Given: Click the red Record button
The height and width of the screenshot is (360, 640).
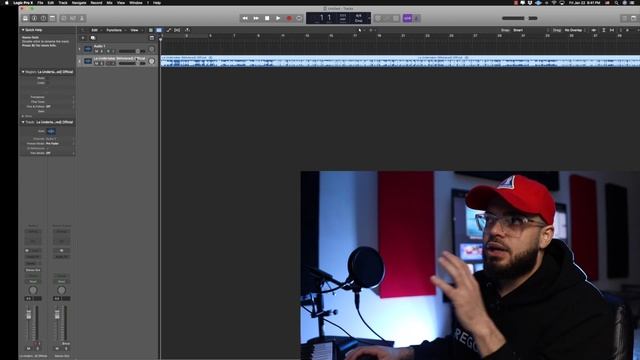Looking at the screenshot, I should click(289, 18).
